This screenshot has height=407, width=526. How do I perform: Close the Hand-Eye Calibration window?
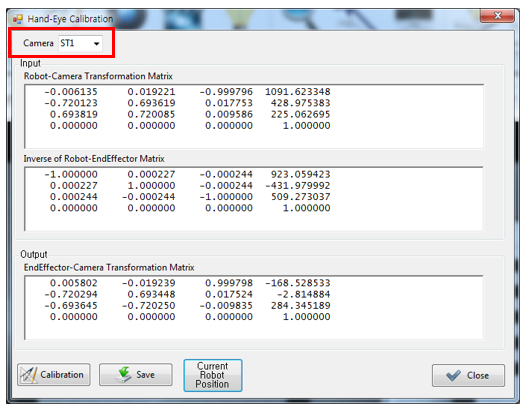497,15
